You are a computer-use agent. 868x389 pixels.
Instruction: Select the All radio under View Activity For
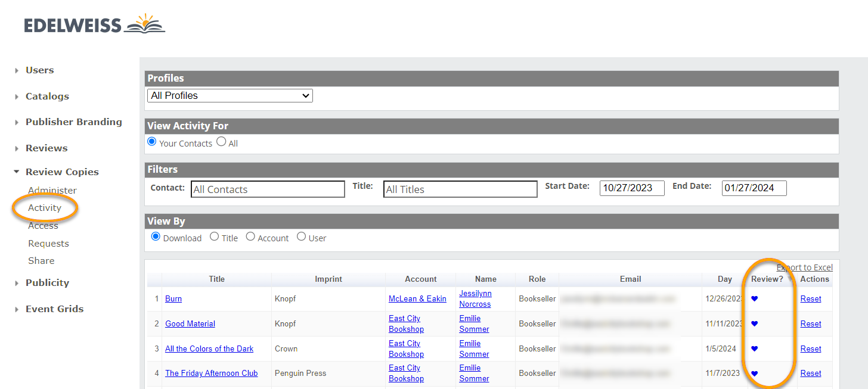point(221,142)
